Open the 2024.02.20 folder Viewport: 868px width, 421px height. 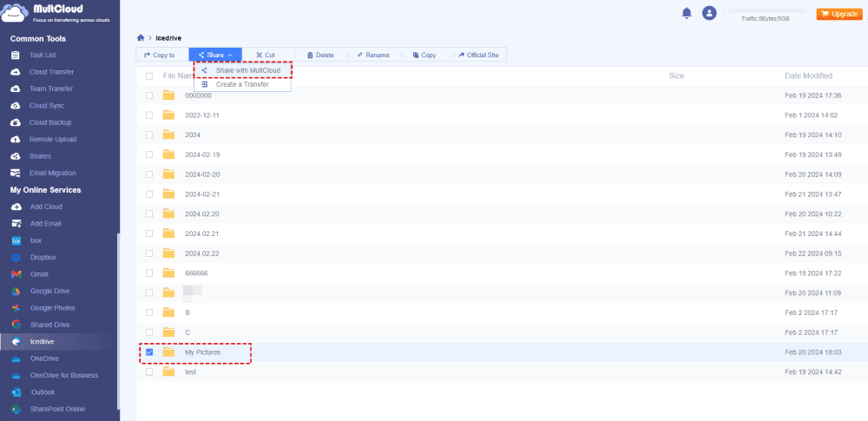point(202,214)
